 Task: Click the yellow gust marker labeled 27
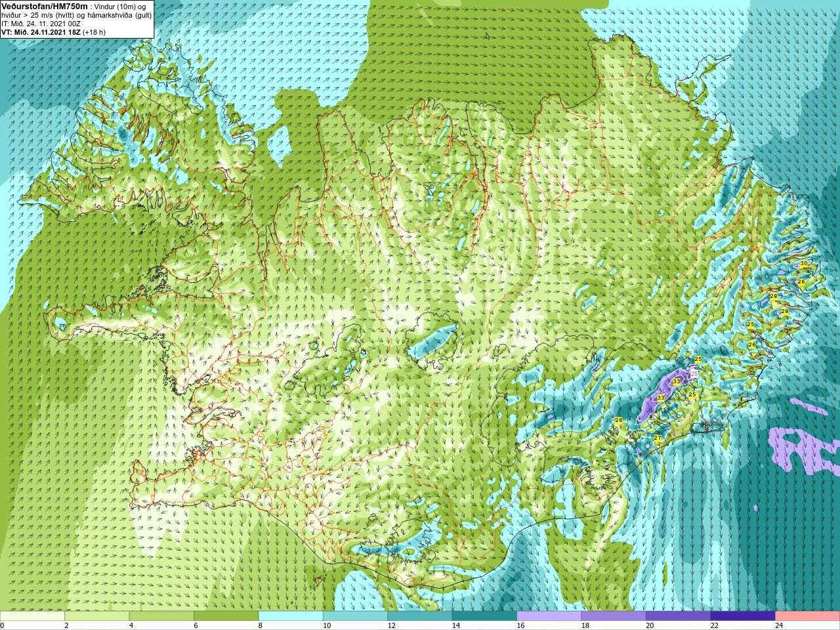pos(658,438)
